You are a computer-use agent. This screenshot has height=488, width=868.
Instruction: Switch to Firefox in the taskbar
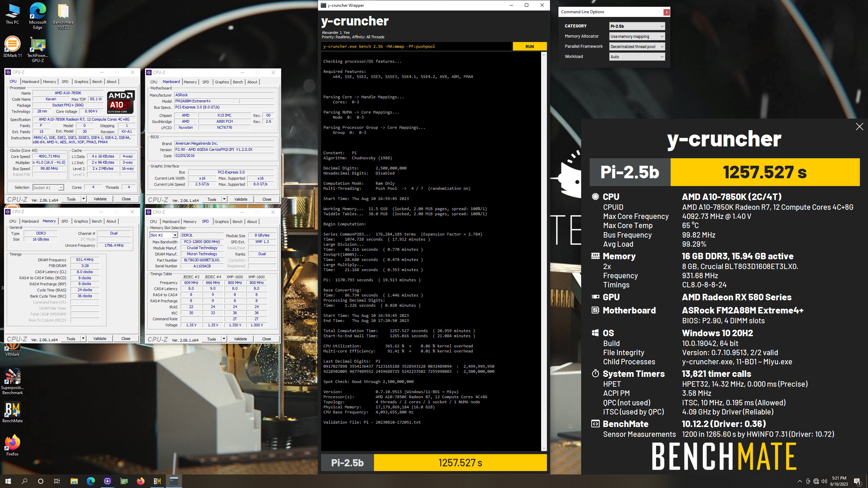141,481
